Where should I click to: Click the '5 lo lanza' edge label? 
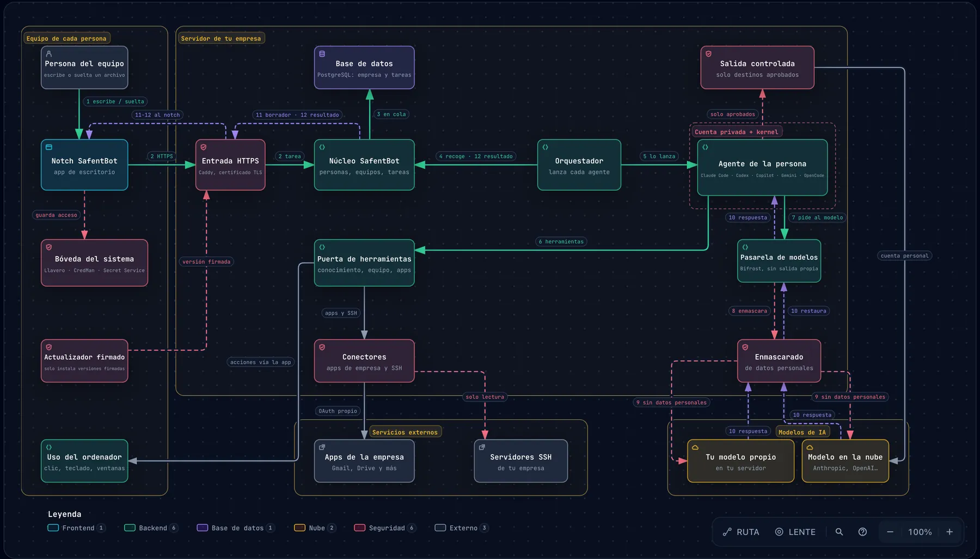(659, 156)
